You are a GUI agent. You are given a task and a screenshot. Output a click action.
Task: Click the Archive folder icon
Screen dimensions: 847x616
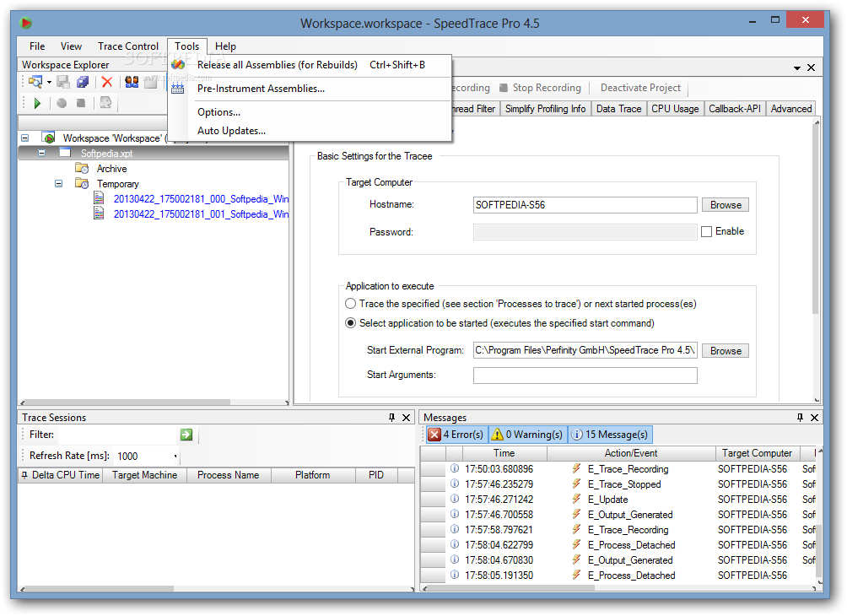click(x=82, y=168)
